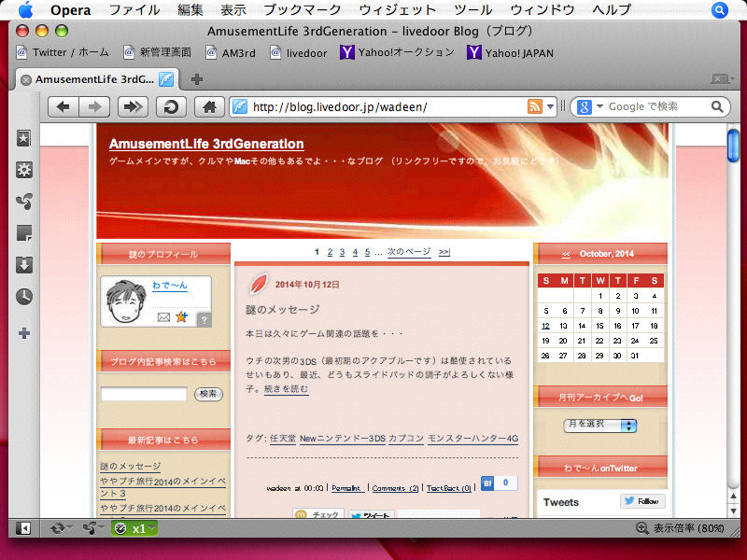
Task: Open Opera Unite status bar icon
Action: click(x=90, y=528)
